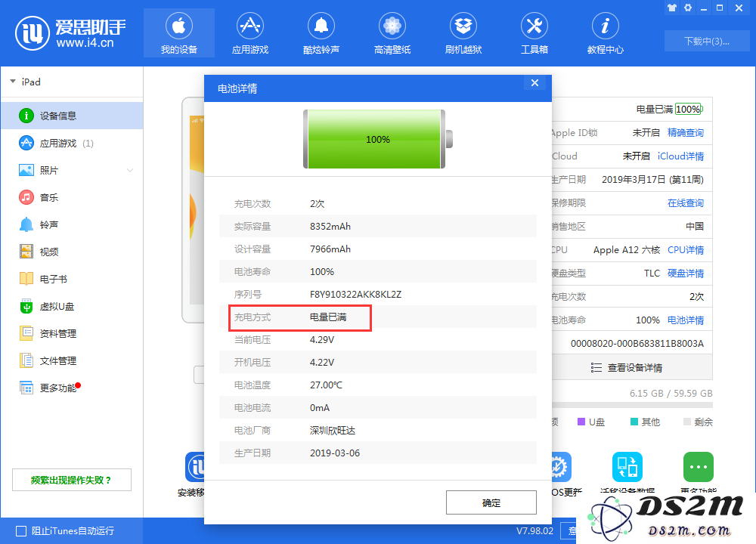
Task: Click the 在线查询 warranty link
Action: (685, 202)
